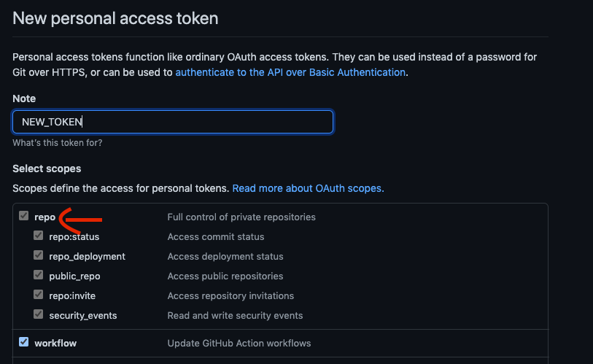Toggle the security_events checkbox
593x364 pixels.
(39, 315)
